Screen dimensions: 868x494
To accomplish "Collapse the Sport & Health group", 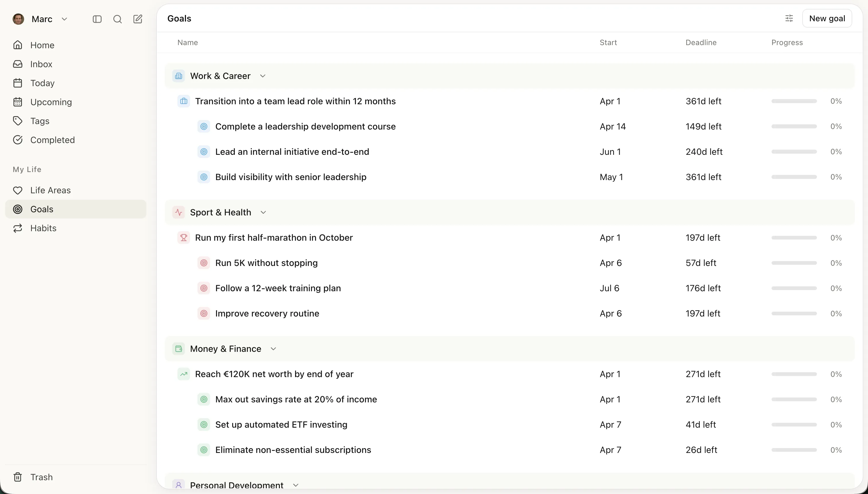I will pos(264,212).
